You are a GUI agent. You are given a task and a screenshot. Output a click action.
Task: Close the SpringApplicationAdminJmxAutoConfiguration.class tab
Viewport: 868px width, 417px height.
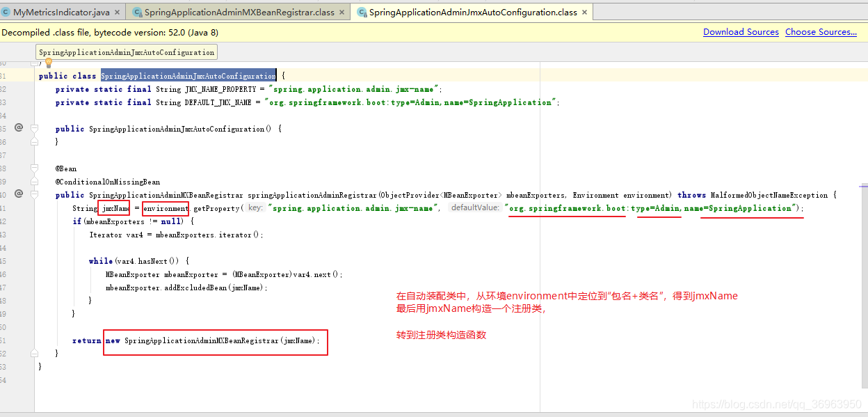584,13
